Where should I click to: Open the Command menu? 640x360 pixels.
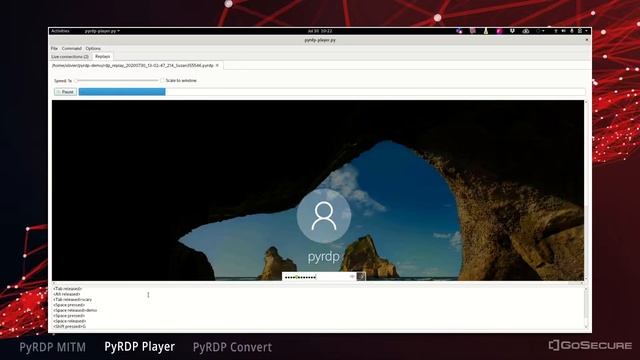(72, 48)
